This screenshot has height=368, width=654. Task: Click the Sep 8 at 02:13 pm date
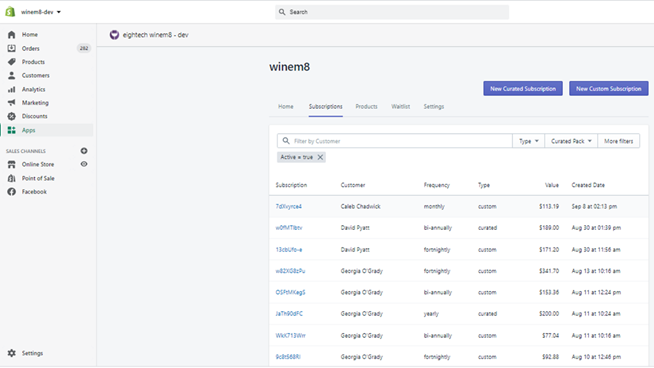click(x=594, y=207)
